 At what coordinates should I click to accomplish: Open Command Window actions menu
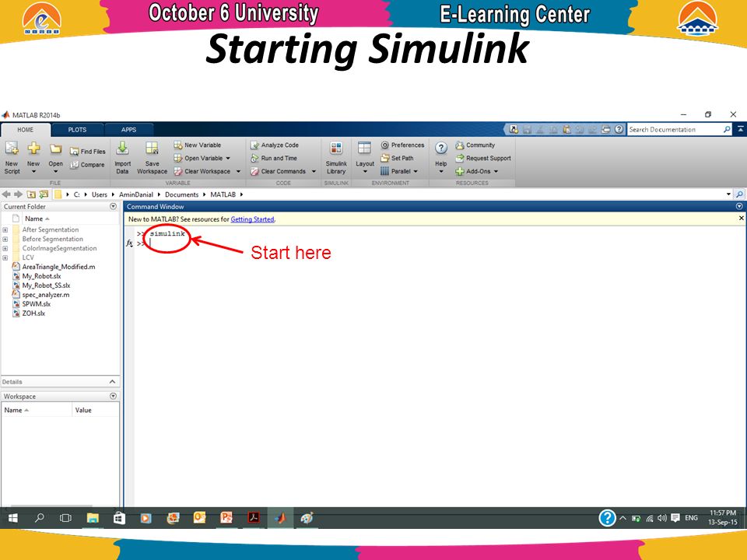tap(739, 206)
